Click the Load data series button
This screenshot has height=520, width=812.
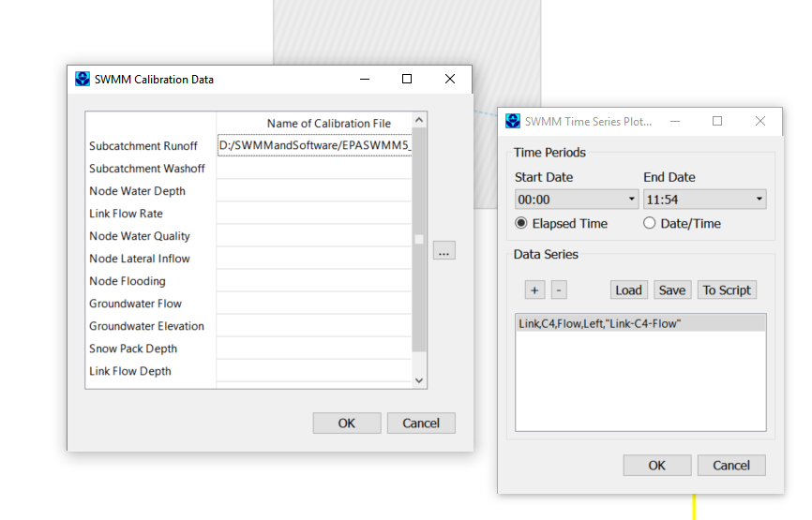[628, 290]
